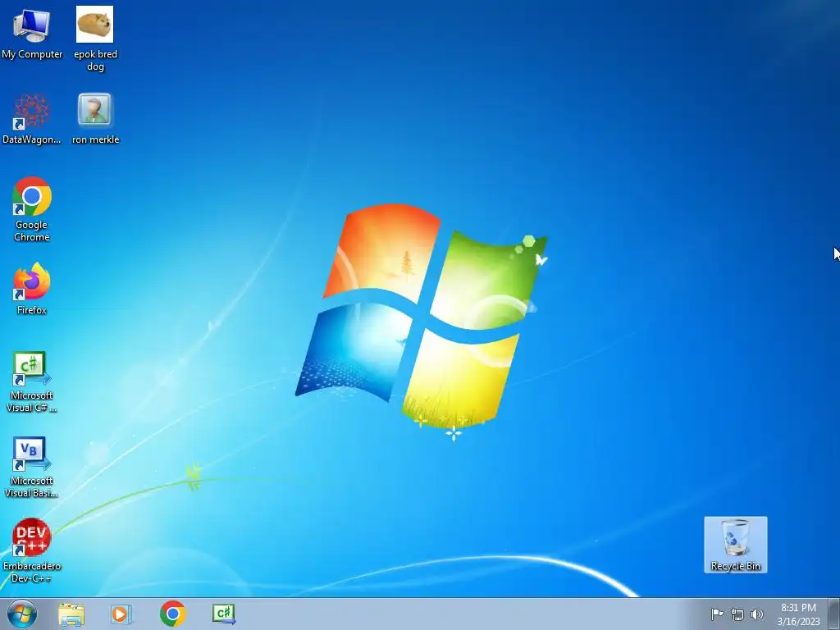Screen dimensions: 840x630
Task: Open the Windows Start menu orb
Action: coord(22,614)
